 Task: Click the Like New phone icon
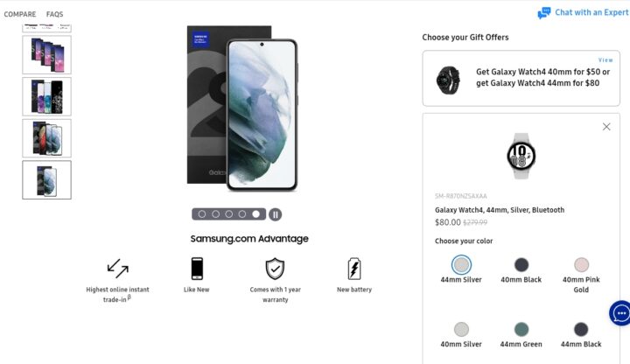coord(197,269)
